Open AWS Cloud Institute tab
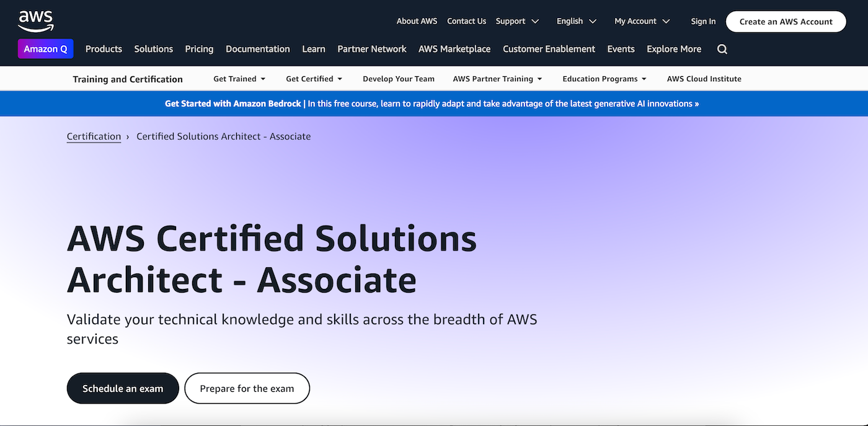Image resolution: width=868 pixels, height=426 pixels. point(704,79)
